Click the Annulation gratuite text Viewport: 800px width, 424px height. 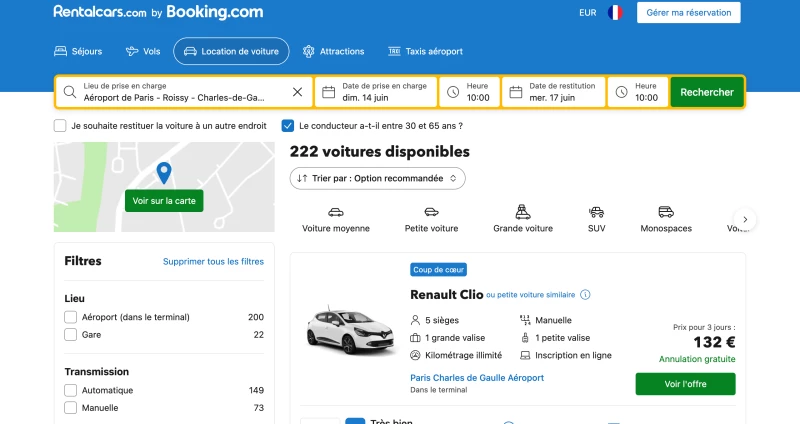697,359
